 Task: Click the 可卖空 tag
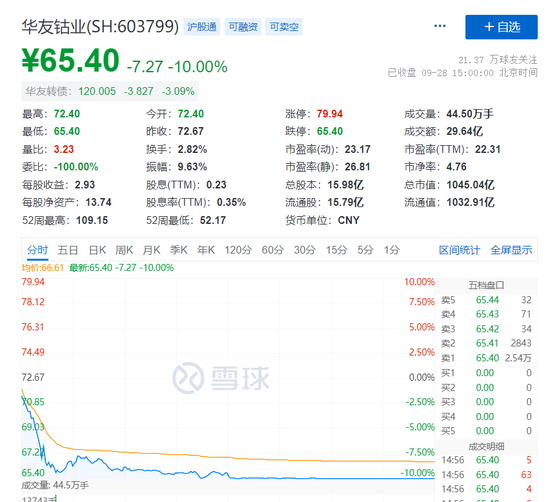pyautogui.click(x=284, y=27)
